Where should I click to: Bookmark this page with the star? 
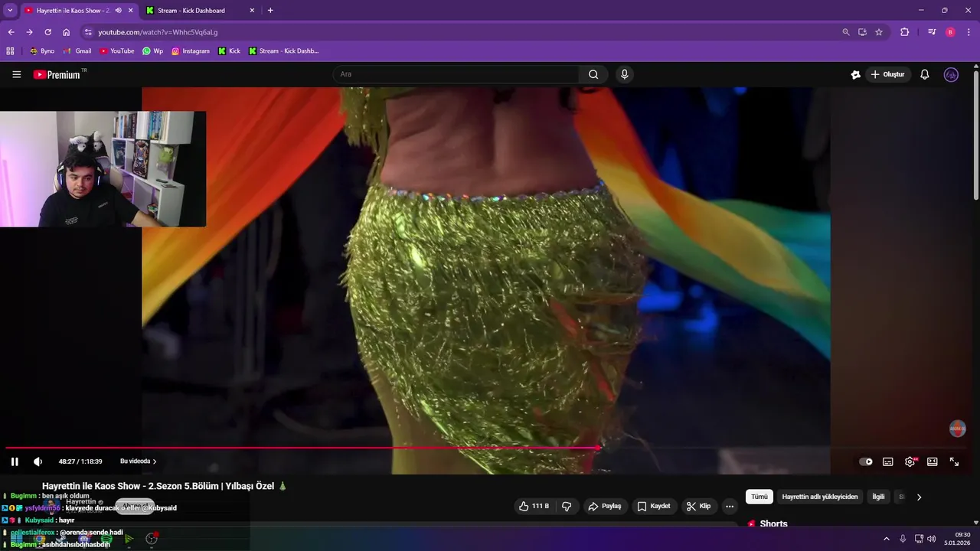[879, 32]
